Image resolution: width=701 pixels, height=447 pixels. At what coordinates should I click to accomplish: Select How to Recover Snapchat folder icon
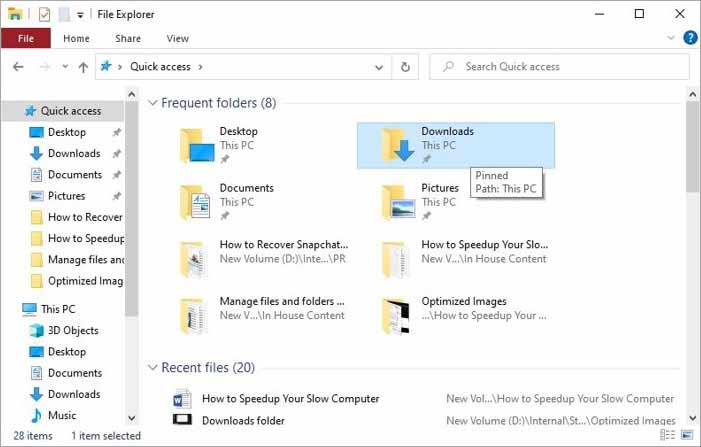pyautogui.click(x=194, y=259)
